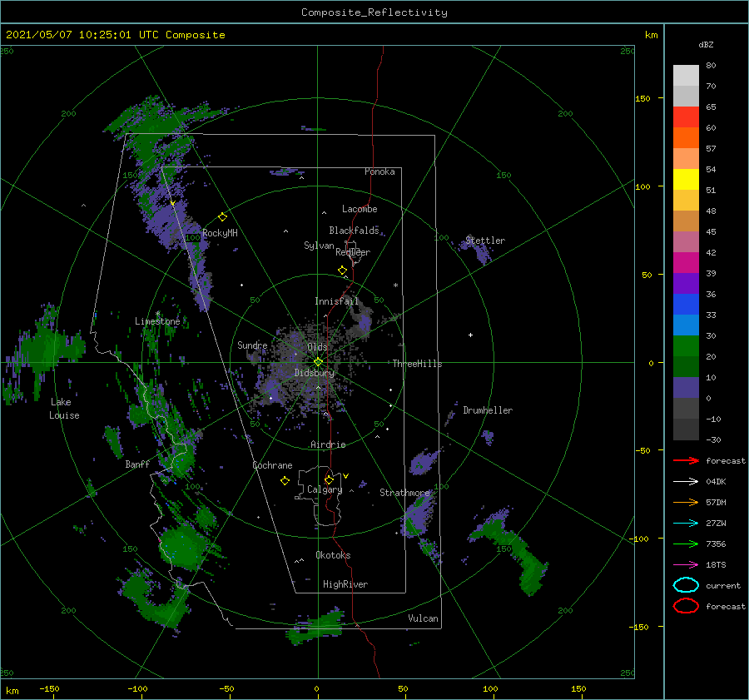Click the RedDeer city label
This screenshot has height=700, width=749.
pyautogui.click(x=353, y=252)
